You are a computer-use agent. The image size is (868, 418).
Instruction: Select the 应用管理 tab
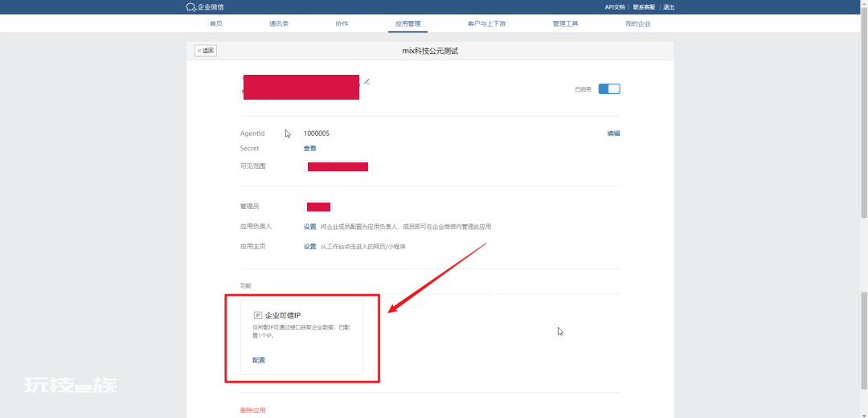(x=408, y=24)
